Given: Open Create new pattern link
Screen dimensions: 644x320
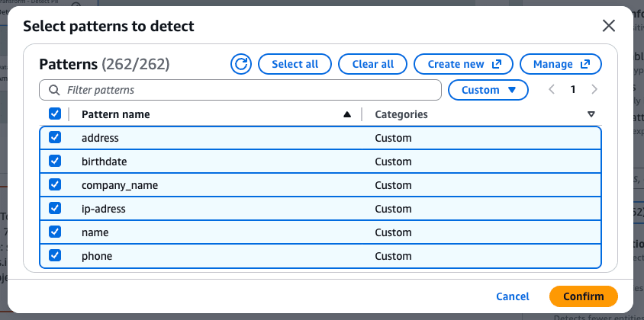Looking at the screenshot, I should click(463, 64).
